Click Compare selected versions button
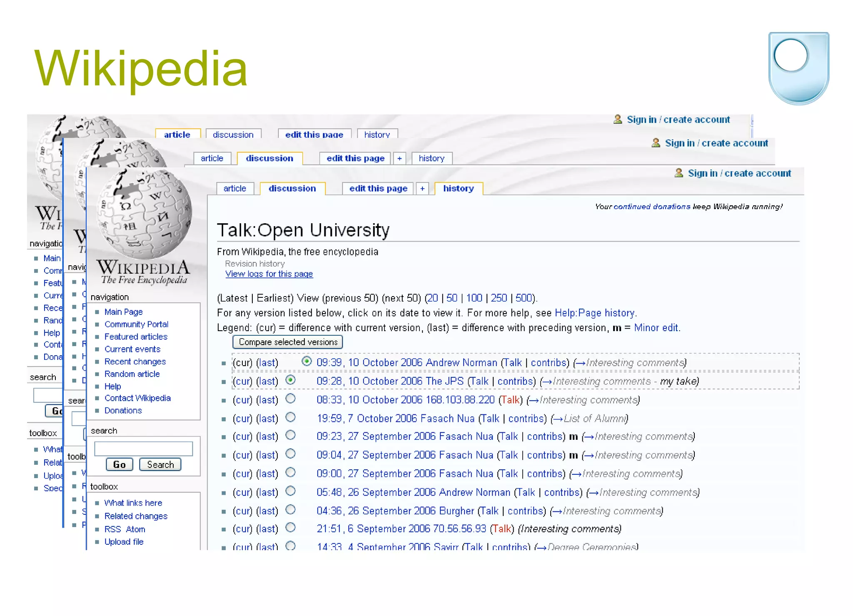The height and width of the screenshot is (616, 853). point(288,342)
